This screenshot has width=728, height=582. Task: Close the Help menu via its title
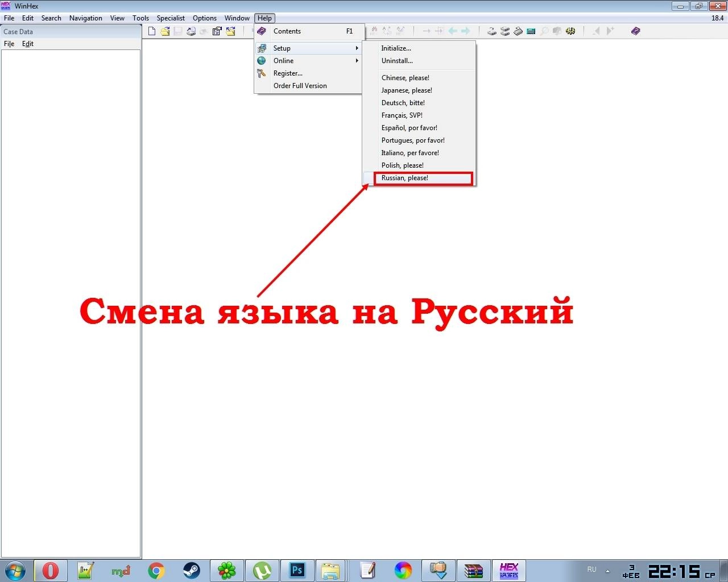[x=264, y=18]
